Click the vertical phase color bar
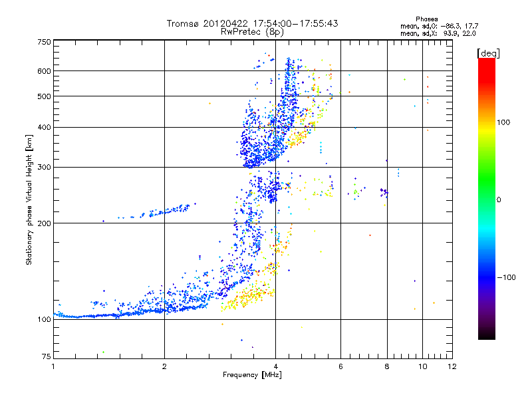The height and width of the screenshot is (399, 532). [x=487, y=198]
